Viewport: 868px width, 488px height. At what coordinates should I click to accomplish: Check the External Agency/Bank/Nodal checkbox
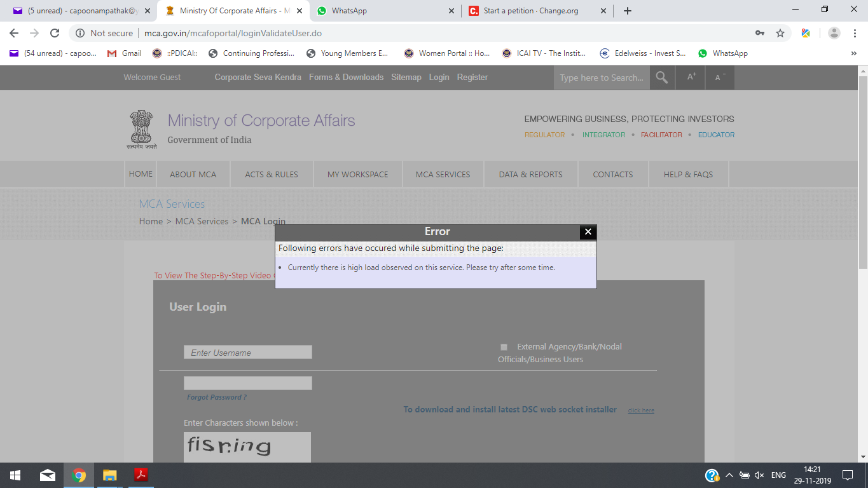[x=504, y=347]
